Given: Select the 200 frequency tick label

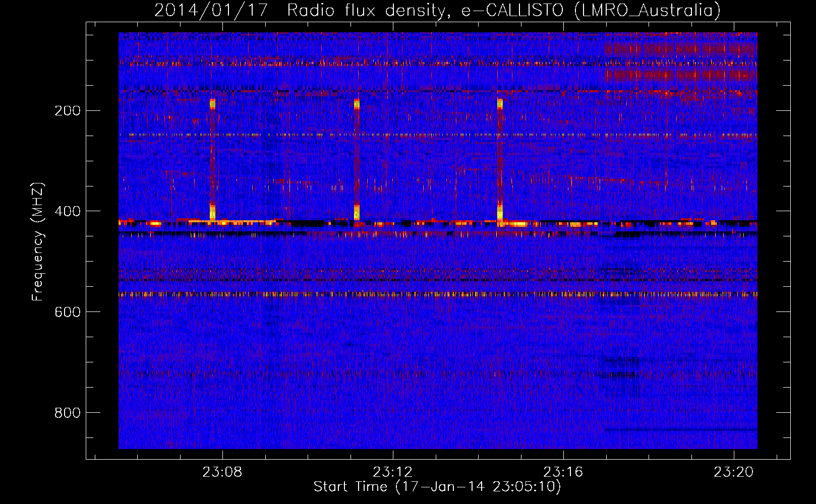Looking at the screenshot, I should tap(68, 110).
